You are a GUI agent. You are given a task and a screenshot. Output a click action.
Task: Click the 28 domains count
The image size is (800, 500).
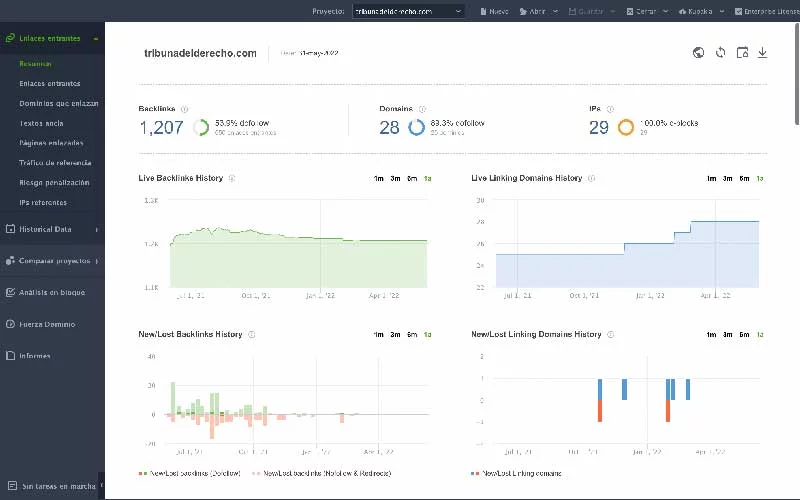click(389, 127)
